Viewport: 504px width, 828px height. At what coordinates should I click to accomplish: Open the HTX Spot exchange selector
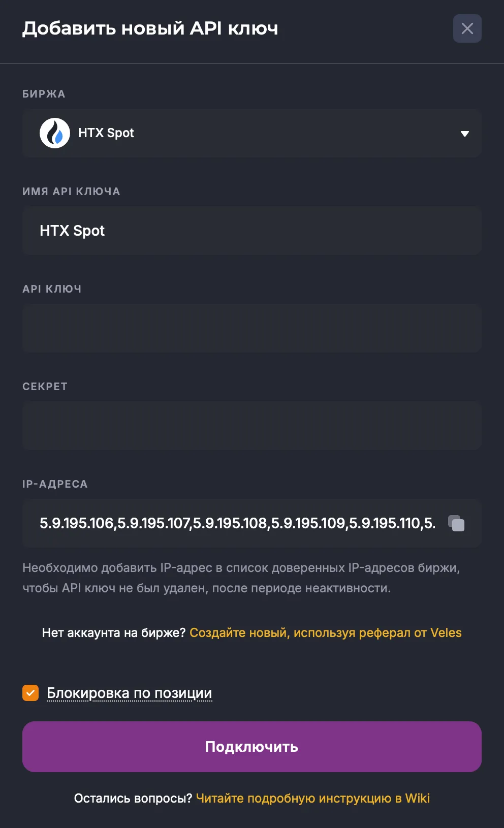pos(251,133)
